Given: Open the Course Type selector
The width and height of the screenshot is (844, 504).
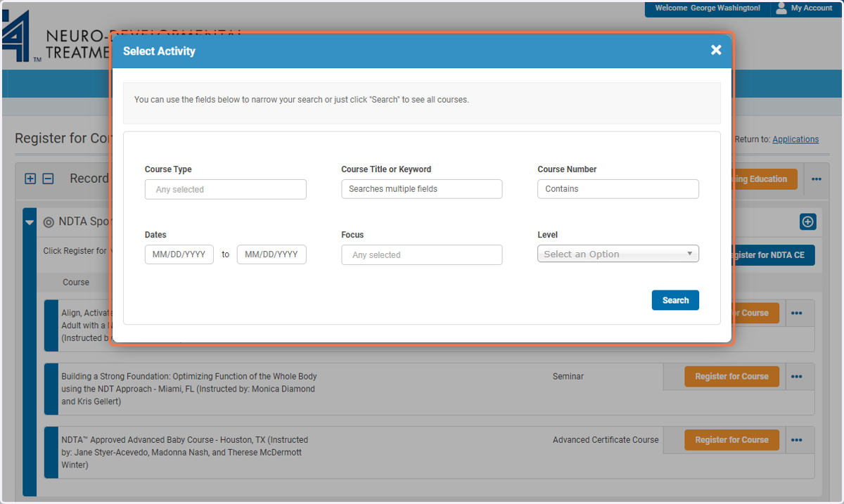Looking at the screenshot, I should [x=226, y=189].
